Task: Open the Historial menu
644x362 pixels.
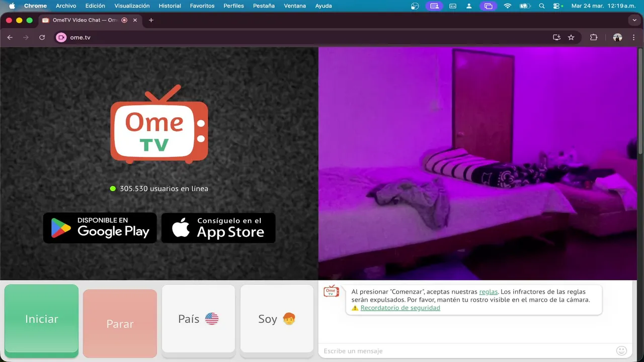Action: pos(170,6)
